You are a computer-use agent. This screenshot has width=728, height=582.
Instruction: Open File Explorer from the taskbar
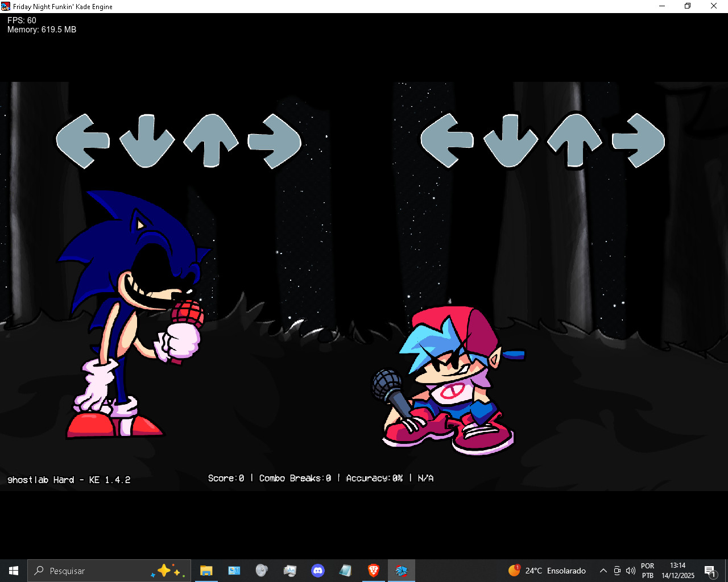(x=206, y=571)
